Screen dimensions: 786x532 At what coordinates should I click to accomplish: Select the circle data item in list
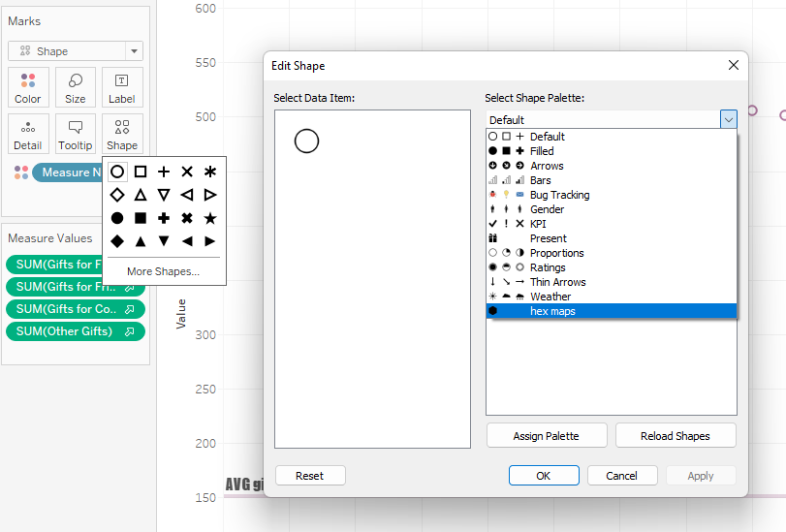(x=306, y=141)
